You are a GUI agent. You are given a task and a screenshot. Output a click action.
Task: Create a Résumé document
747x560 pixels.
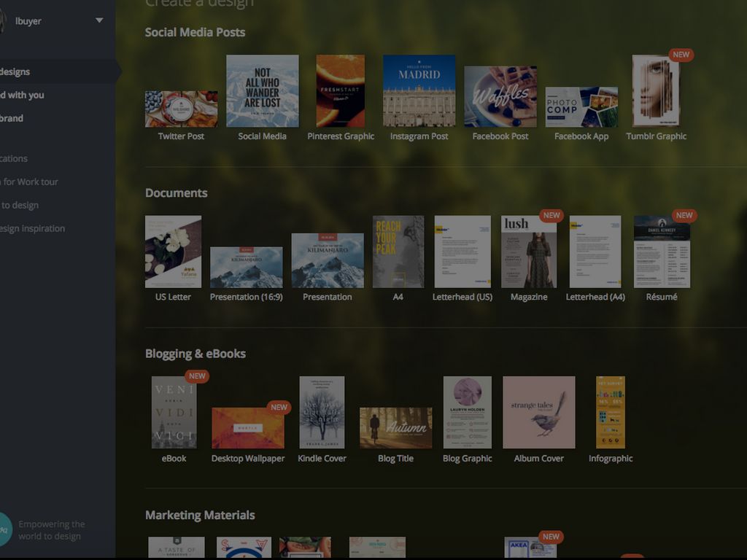coord(662,252)
